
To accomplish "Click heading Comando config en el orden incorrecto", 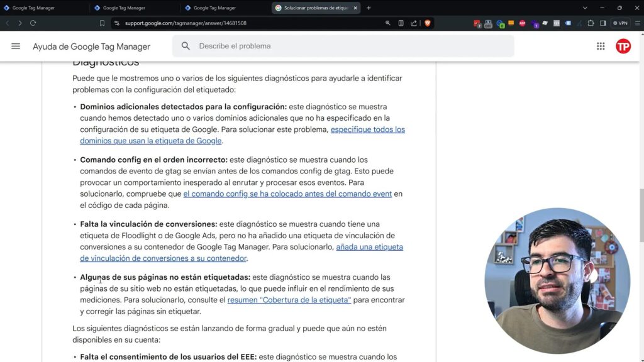I will (x=153, y=160).
